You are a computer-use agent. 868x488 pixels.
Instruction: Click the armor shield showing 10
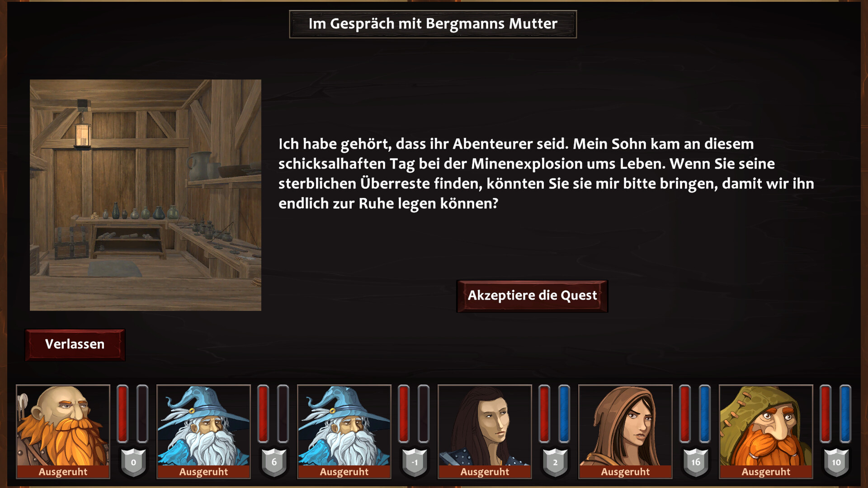pos(836,462)
